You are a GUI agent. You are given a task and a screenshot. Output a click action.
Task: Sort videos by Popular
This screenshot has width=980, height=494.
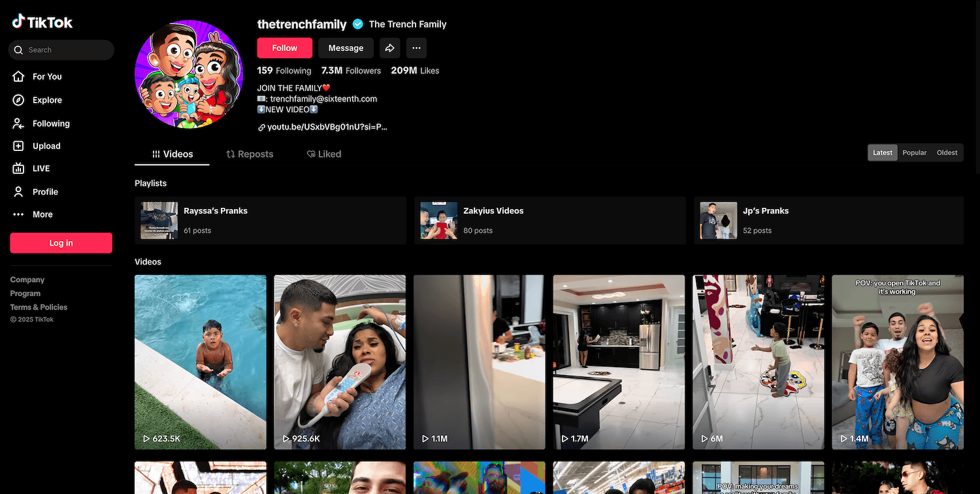tap(914, 152)
